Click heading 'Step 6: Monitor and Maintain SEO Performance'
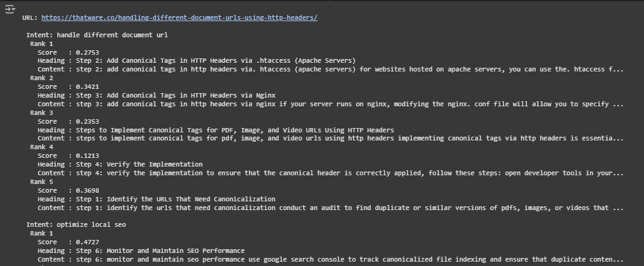Image resolution: width=644 pixels, height=266 pixels. pyautogui.click(x=160, y=250)
